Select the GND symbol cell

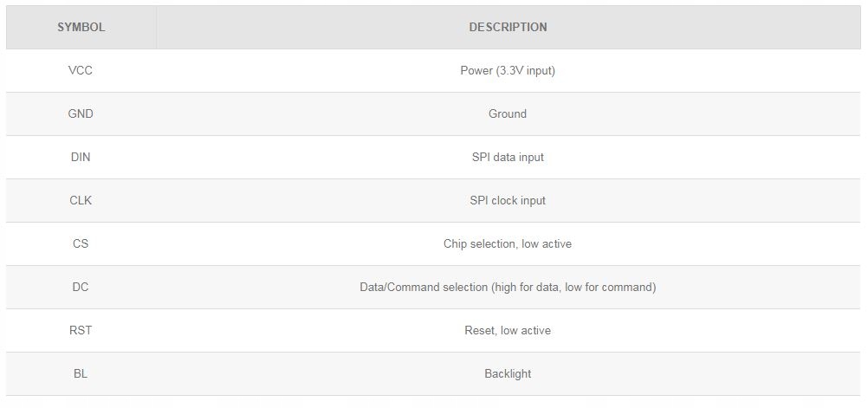(x=81, y=113)
